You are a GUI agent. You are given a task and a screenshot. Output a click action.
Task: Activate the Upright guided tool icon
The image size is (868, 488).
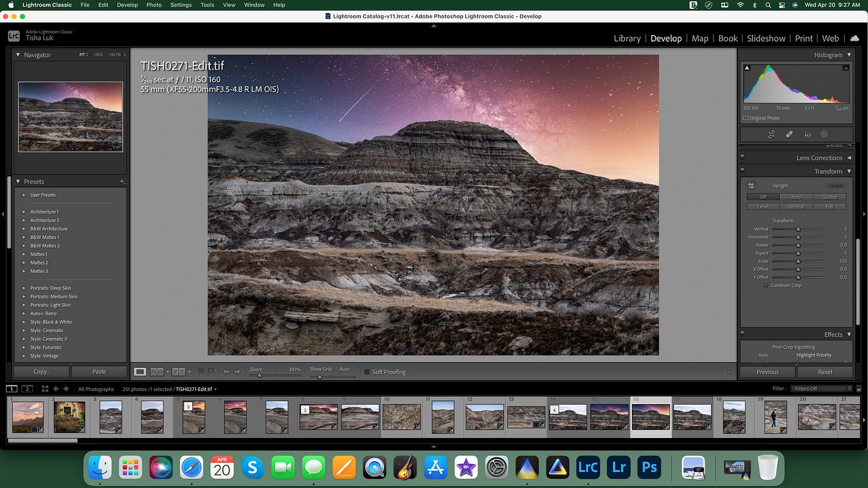(x=751, y=185)
